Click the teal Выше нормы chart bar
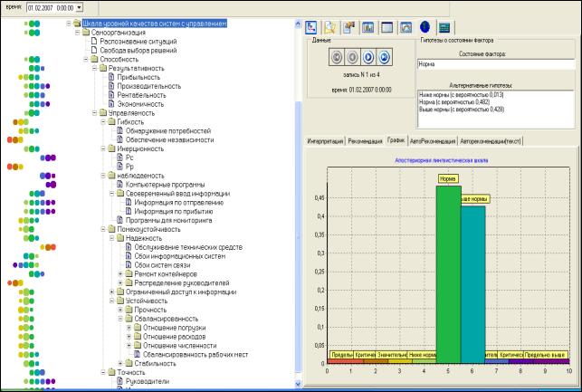 472,284
